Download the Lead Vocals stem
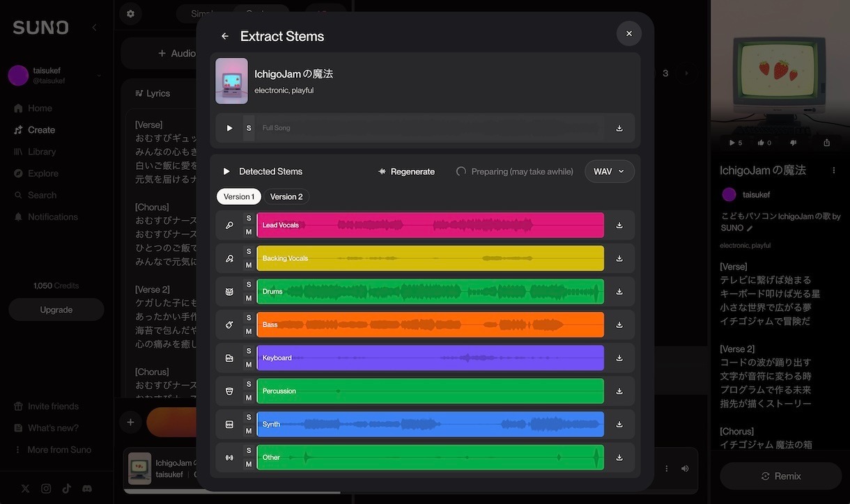Screen dimensions: 850x504 (x=619, y=225)
